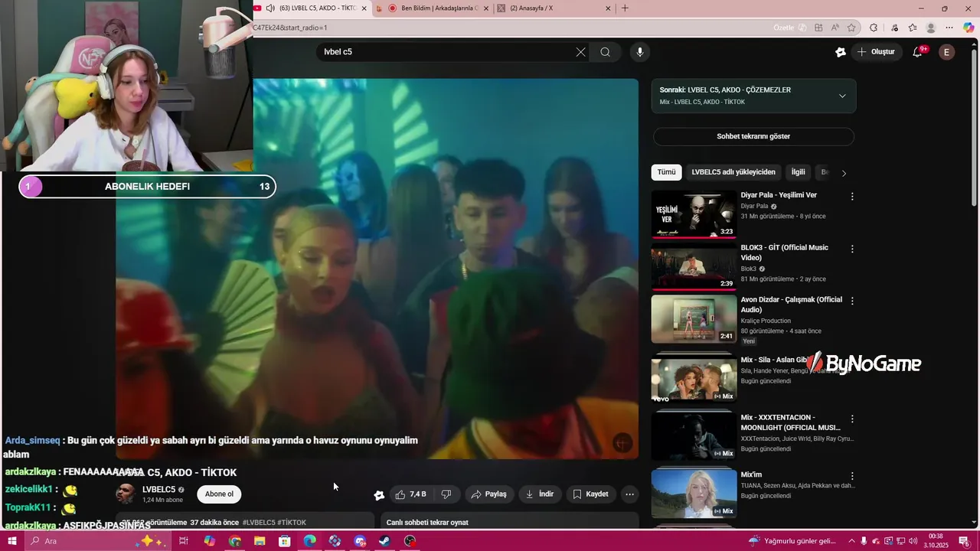Open options for XXXTENTACION mix
This screenshot has width=980, height=551.
coord(852,419)
